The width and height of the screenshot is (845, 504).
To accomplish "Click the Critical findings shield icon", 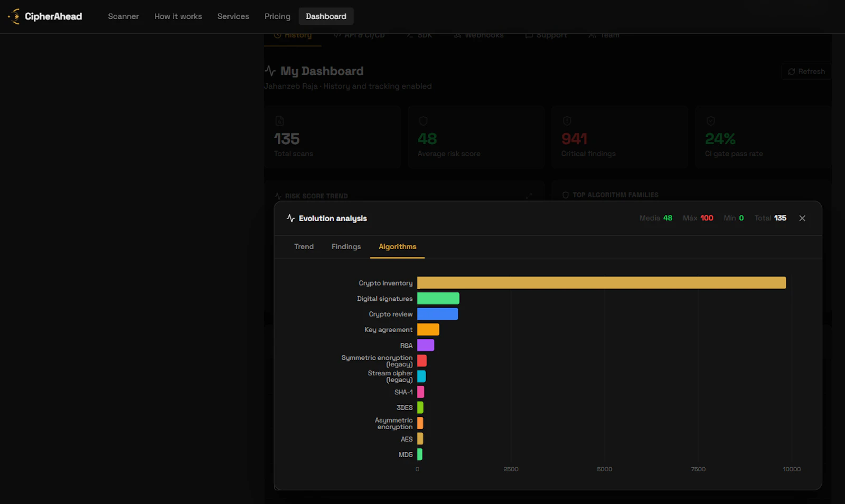I will click(567, 121).
